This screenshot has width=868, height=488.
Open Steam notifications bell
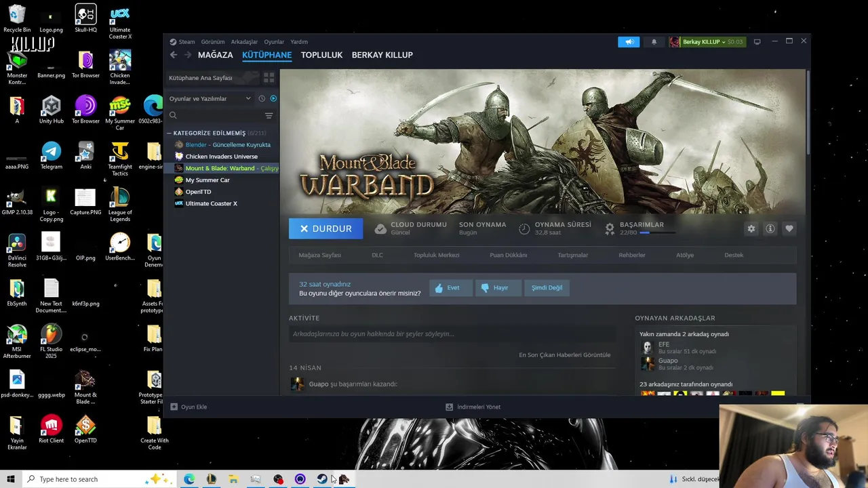654,42
